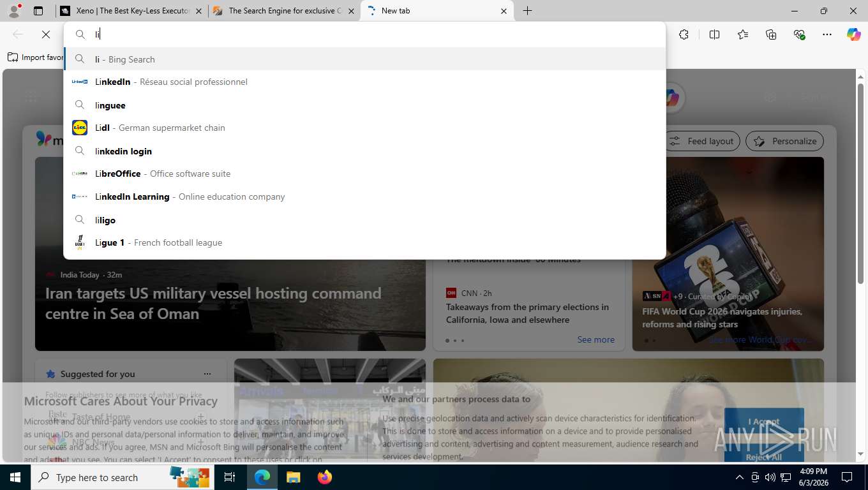
Task: Select the Ligue 1 suggestion
Action: (364, 242)
